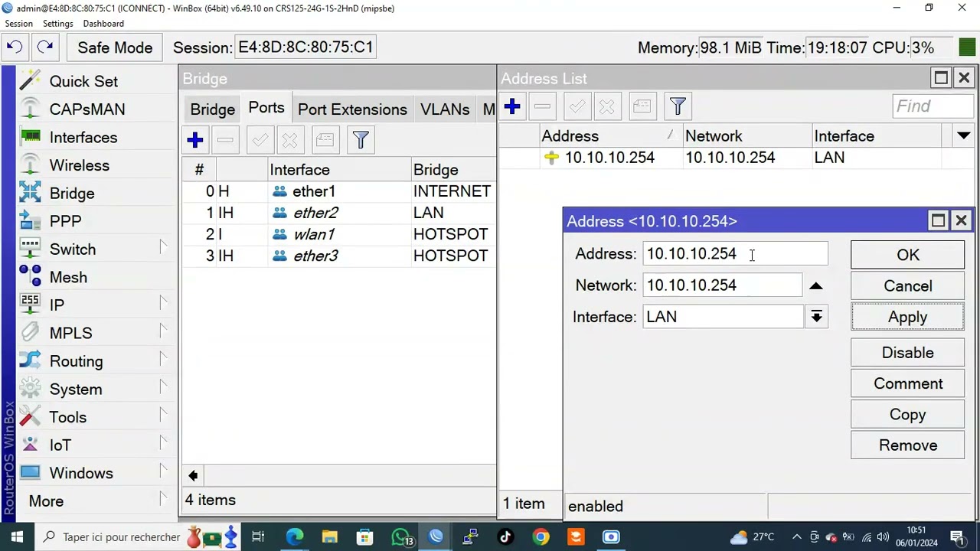Open the Session menu
The height and width of the screenshot is (551, 980).
pos(19,24)
